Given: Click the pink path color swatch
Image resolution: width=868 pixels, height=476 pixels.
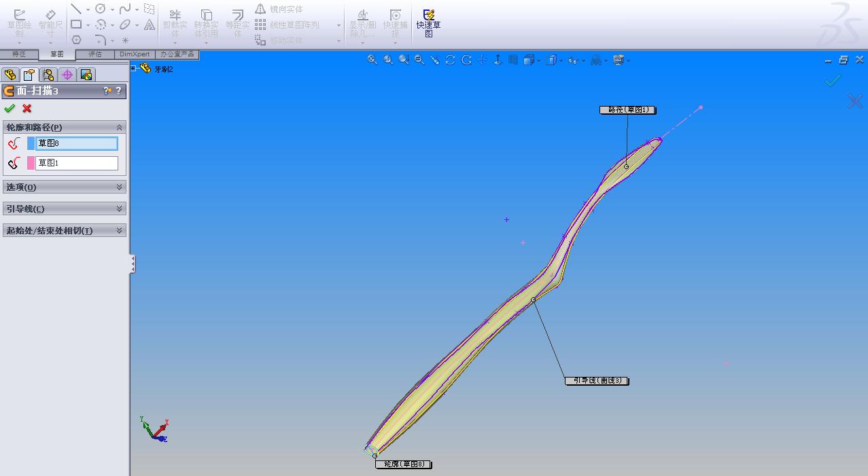Looking at the screenshot, I should click(31, 163).
